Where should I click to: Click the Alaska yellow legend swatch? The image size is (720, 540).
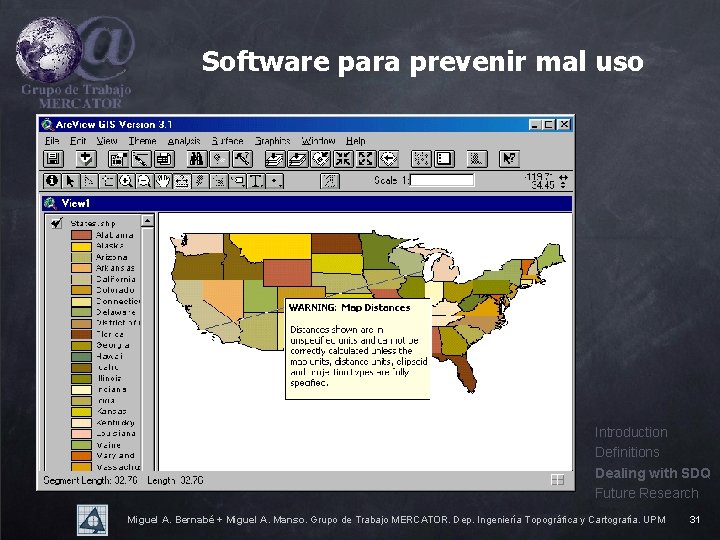click(81, 246)
